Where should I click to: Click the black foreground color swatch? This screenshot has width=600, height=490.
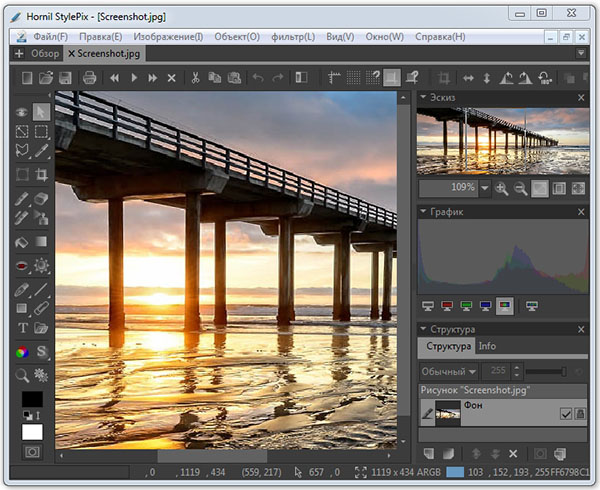(x=32, y=399)
